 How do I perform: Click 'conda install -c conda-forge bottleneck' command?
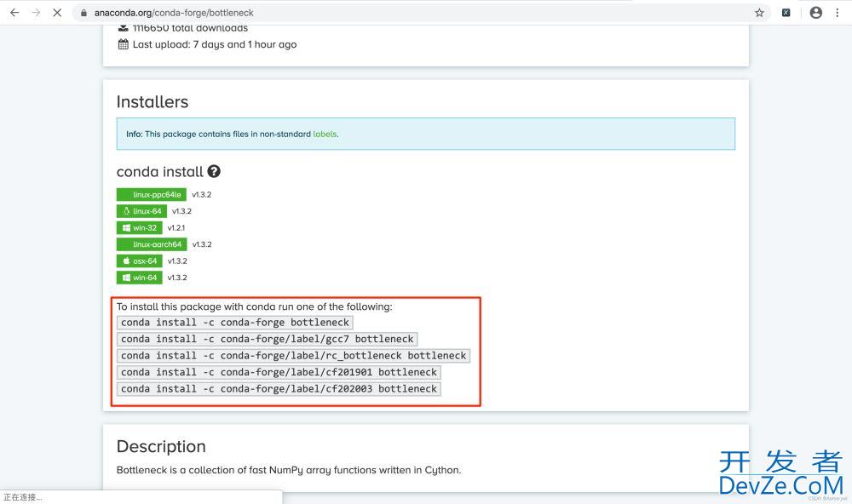coord(235,323)
